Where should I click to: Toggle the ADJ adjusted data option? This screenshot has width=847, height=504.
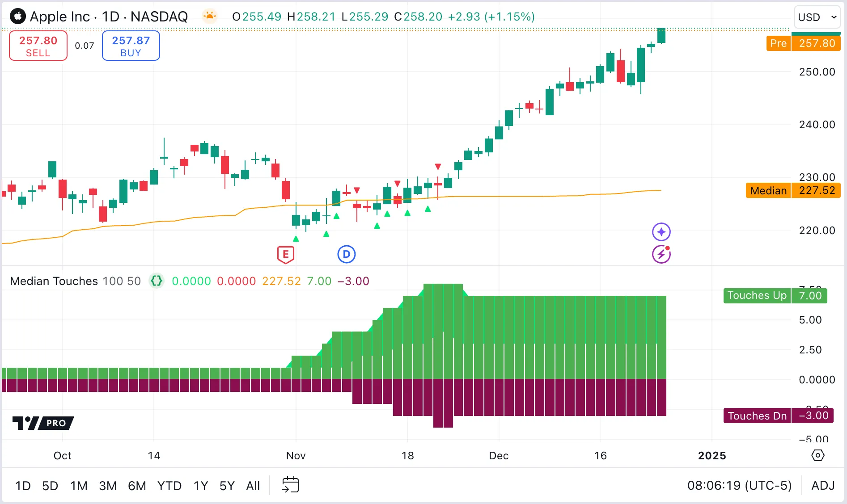[823, 485]
